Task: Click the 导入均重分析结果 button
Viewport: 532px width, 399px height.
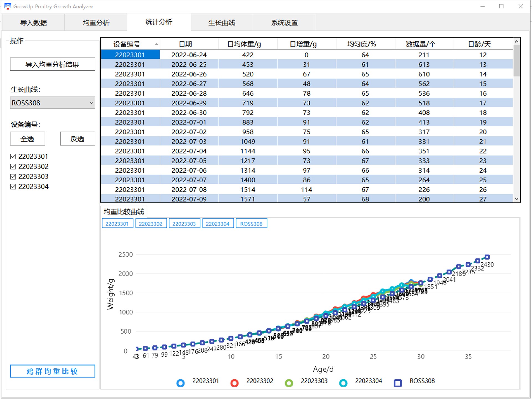Action: pos(53,64)
